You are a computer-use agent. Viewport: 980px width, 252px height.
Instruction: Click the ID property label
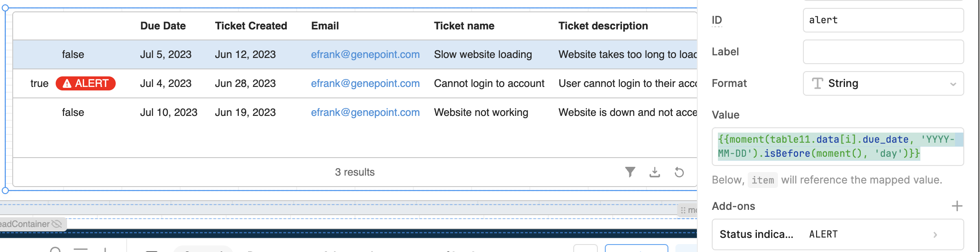(717, 20)
